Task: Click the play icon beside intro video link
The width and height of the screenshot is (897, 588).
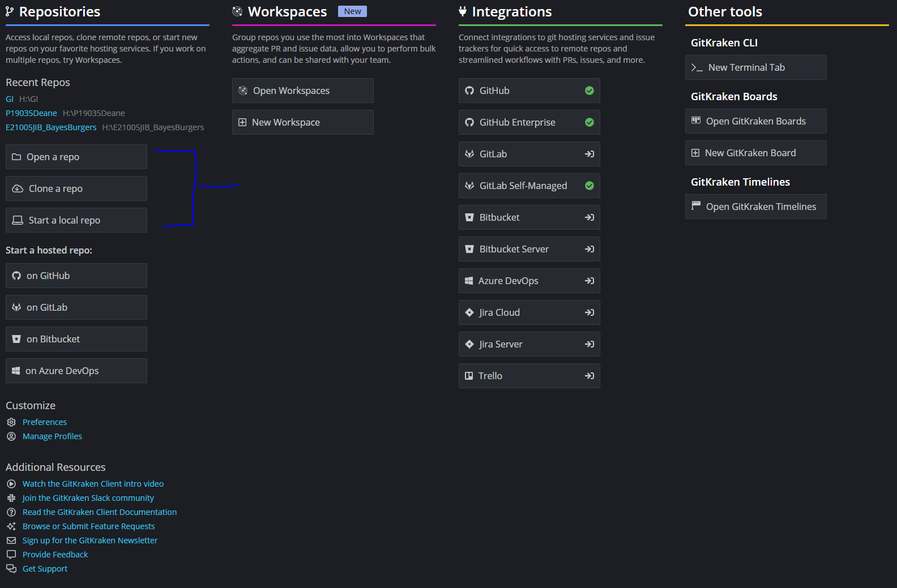Action: point(11,484)
